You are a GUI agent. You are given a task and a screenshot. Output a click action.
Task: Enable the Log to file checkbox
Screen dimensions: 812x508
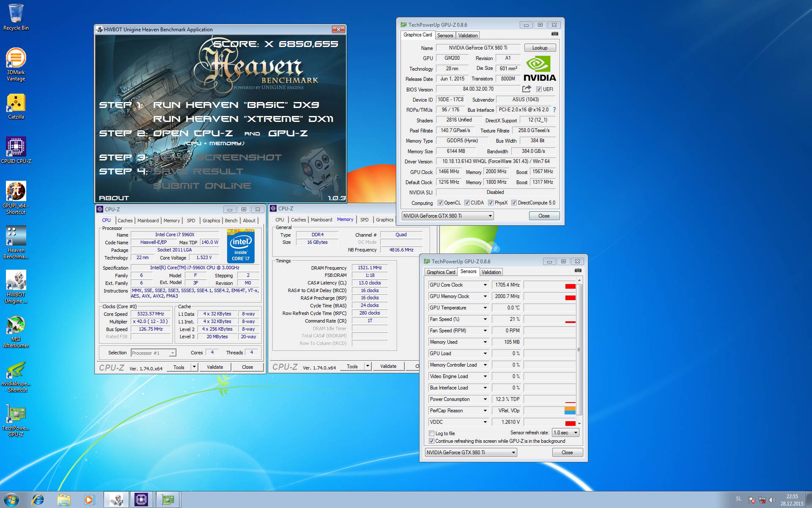431,433
